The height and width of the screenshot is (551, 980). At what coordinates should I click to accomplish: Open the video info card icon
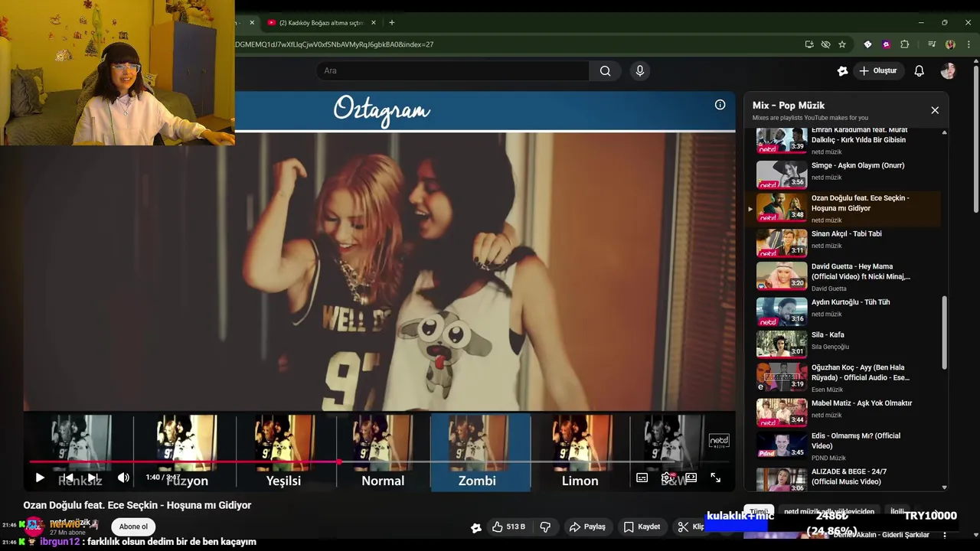720,105
